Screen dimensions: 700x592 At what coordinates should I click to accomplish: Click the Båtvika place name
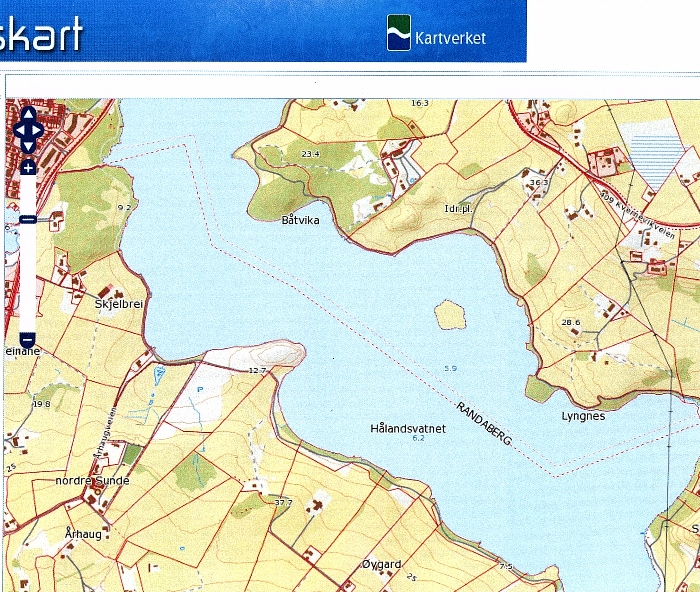[300, 221]
